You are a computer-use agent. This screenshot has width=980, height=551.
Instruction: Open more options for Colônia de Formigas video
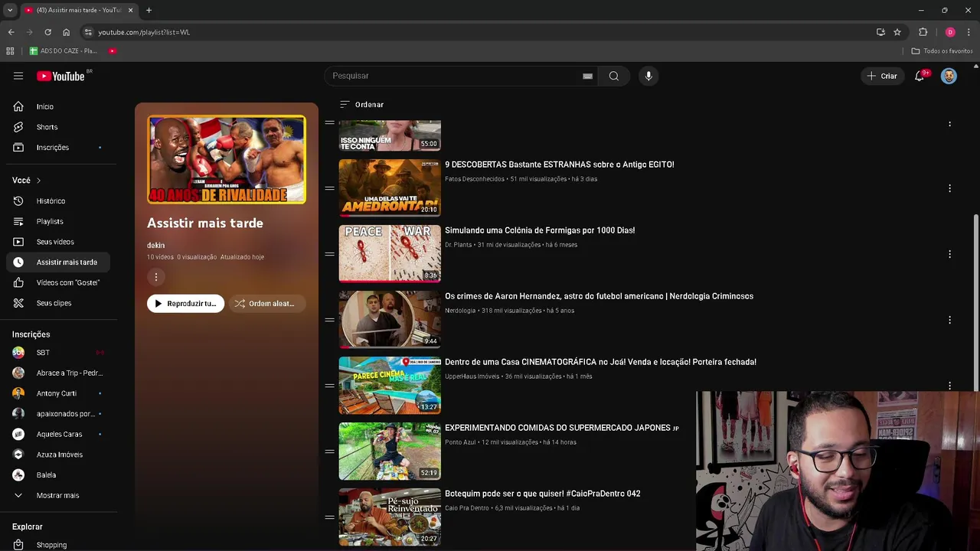click(x=949, y=254)
